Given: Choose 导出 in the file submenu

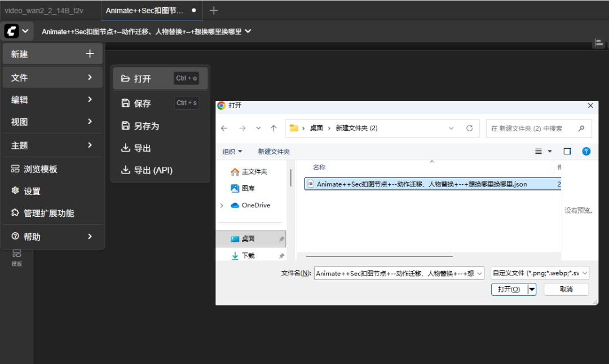Looking at the screenshot, I should tap(160, 148).
